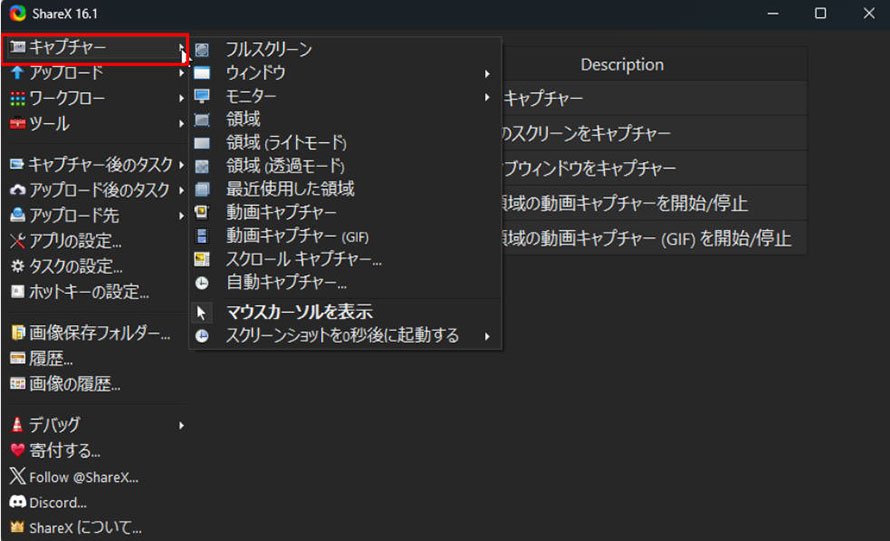This screenshot has width=890, height=541.
Task: Click the 領域 (ライトモード) icon
Action: [202, 143]
